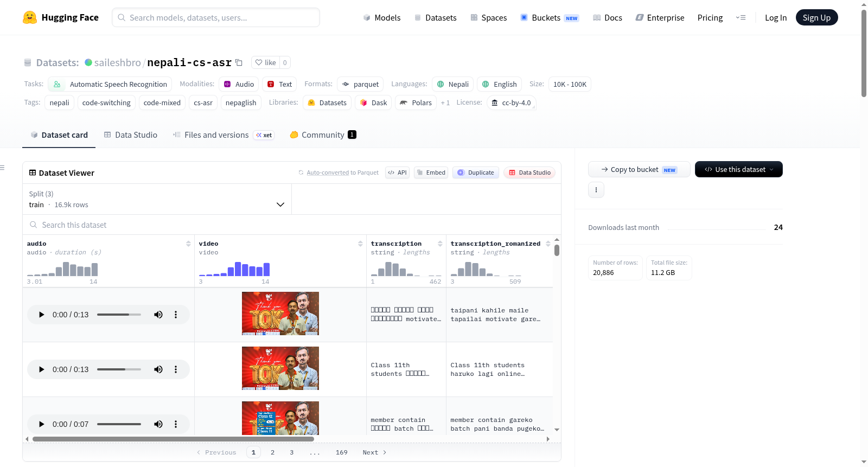Viewport: 868px width, 467px height.
Task: Open the cc-by-4.0 license tag
Action: [511, 103]
